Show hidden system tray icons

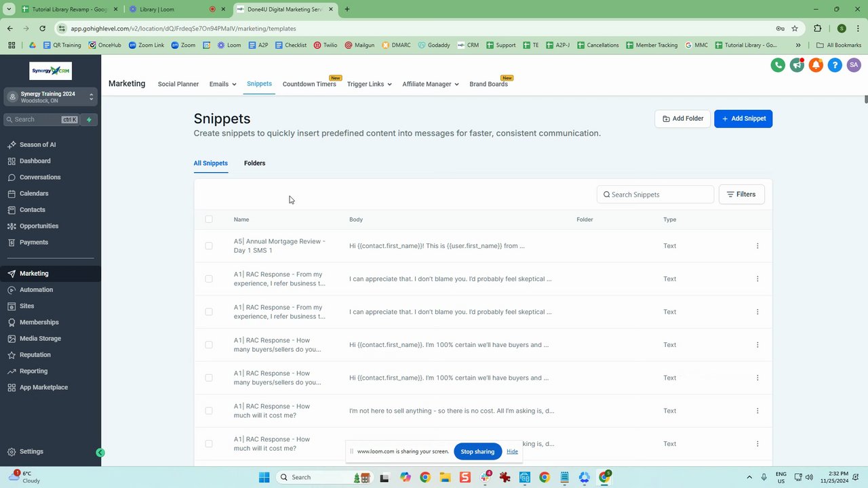click(749, 477)
